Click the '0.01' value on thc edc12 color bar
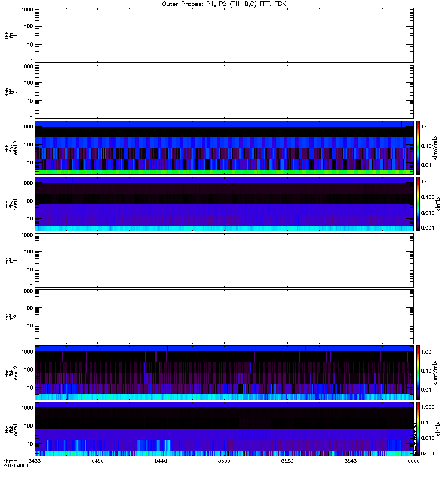The height and width of the screenshot is (478, 448). pyautogui.click(x=426, y=390)
